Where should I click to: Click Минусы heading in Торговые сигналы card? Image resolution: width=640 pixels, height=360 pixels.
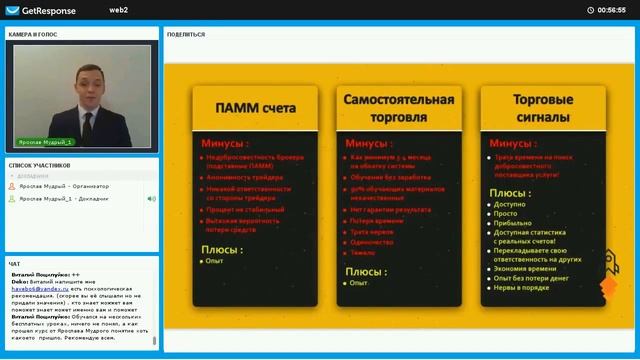[513, 143]
